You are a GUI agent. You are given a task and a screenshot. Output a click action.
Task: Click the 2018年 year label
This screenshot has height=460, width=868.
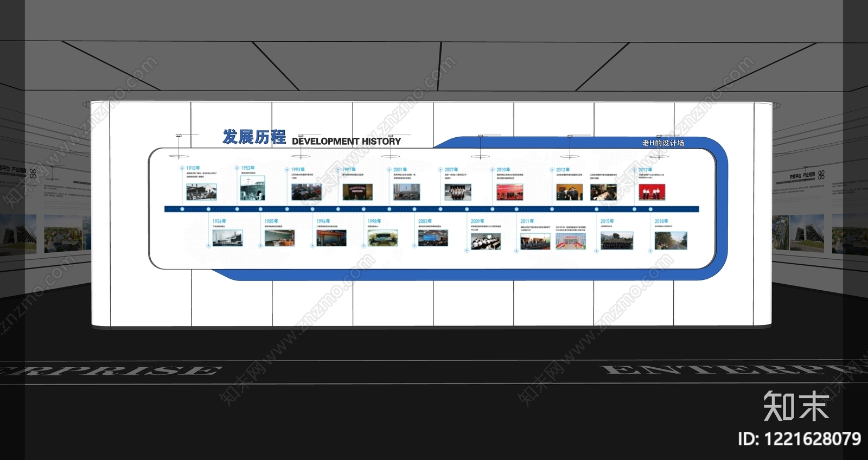click(x=661, y=221)
